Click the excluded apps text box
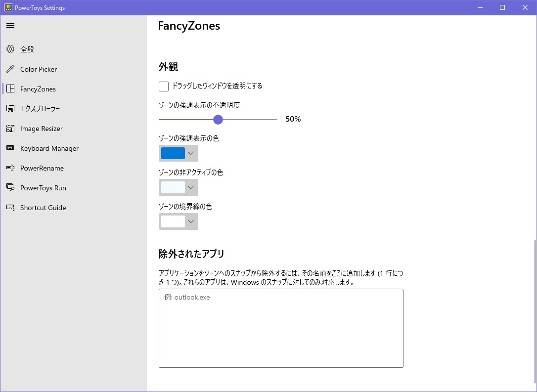Viewport: 537px width, 392px height. point(281,328)
